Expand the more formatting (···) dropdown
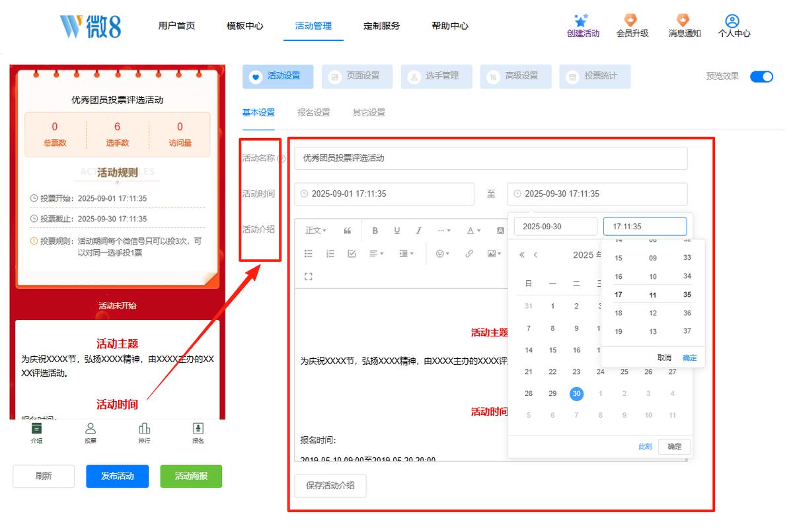The image size is (793, 532). [444, 231]
